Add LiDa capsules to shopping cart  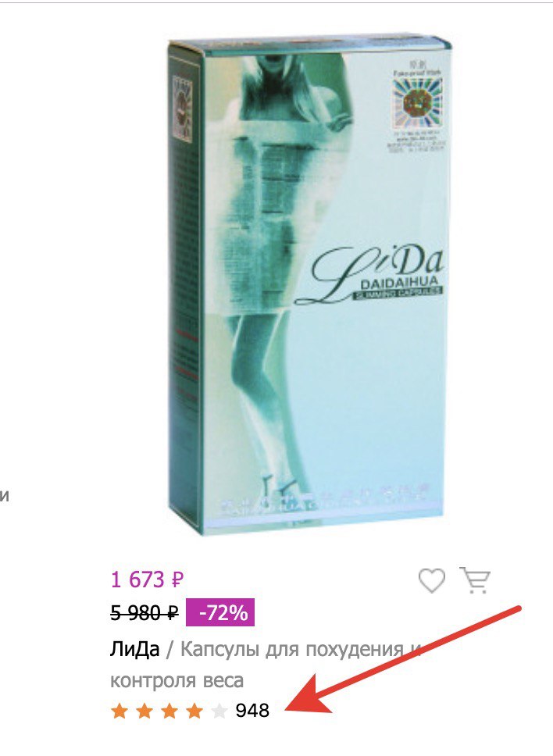click(x=475, y=580)
